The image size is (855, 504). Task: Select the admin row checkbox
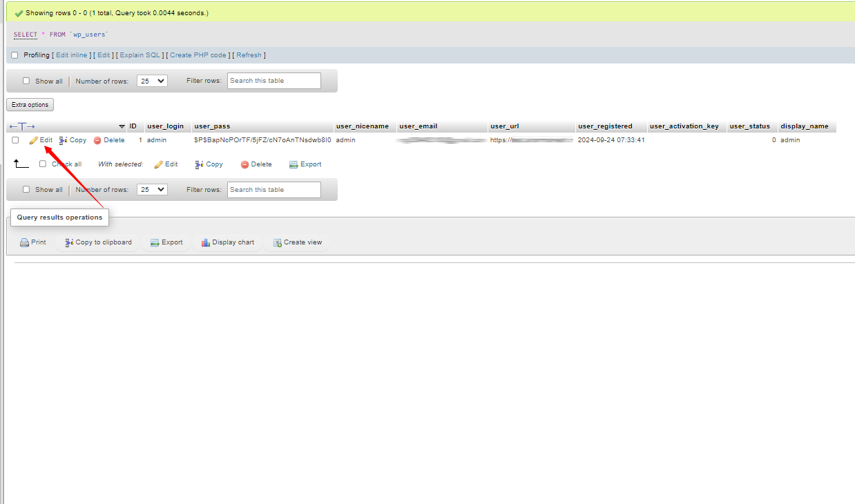click(x=15, y=140)
